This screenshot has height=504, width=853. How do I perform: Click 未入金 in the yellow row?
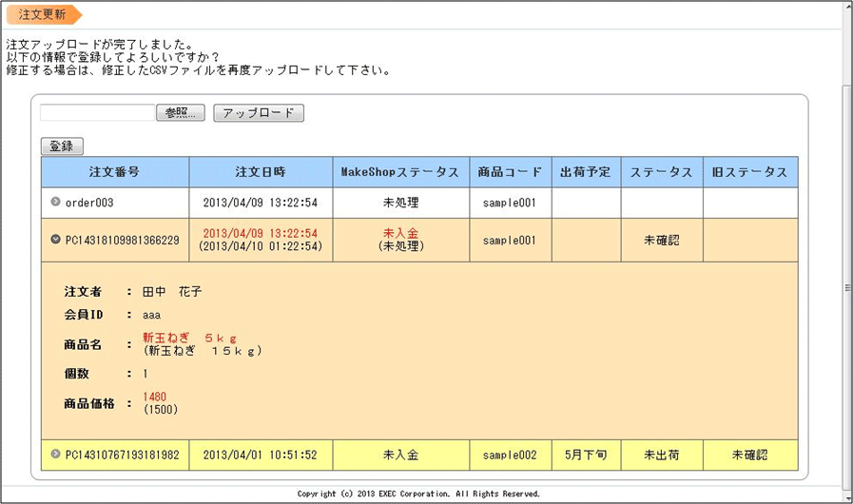[401, 455]
